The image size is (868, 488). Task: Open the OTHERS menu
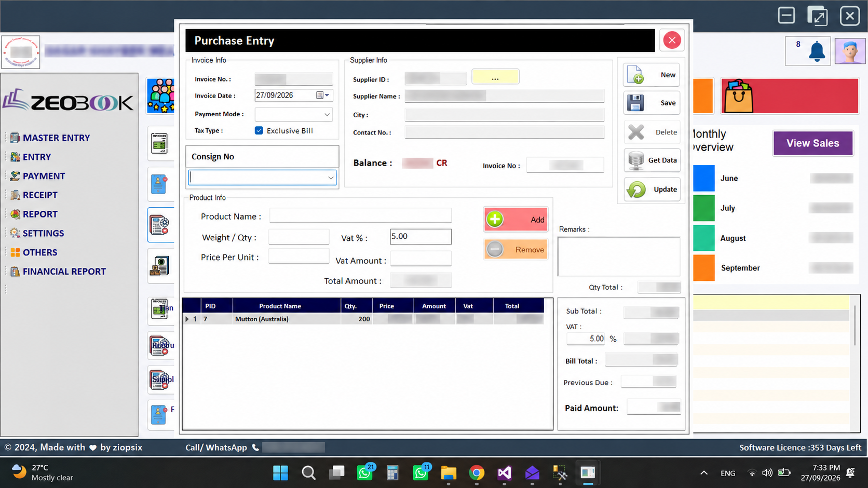coord(39,253)
